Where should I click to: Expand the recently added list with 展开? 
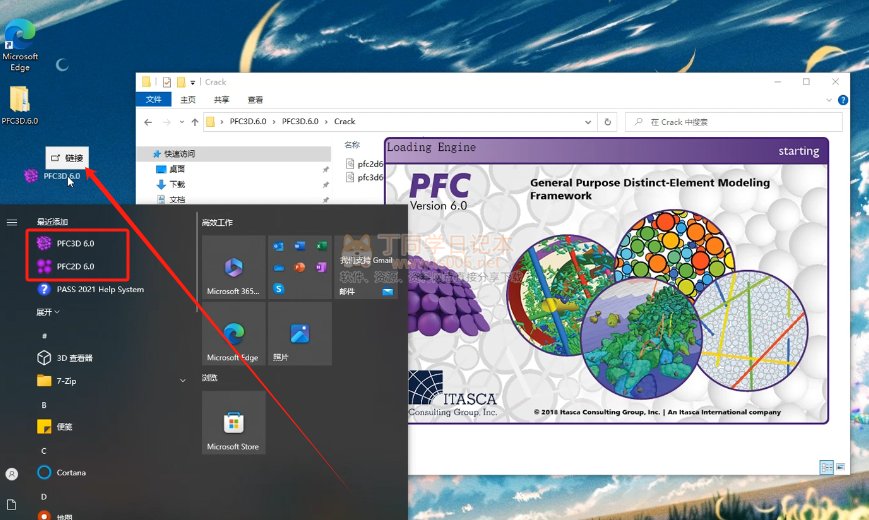(47, 312)
